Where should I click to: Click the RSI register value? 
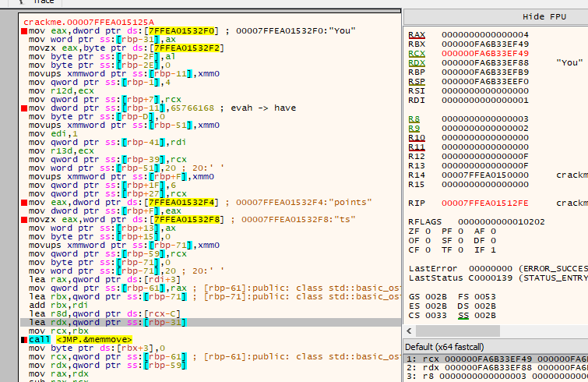point(485,91)
